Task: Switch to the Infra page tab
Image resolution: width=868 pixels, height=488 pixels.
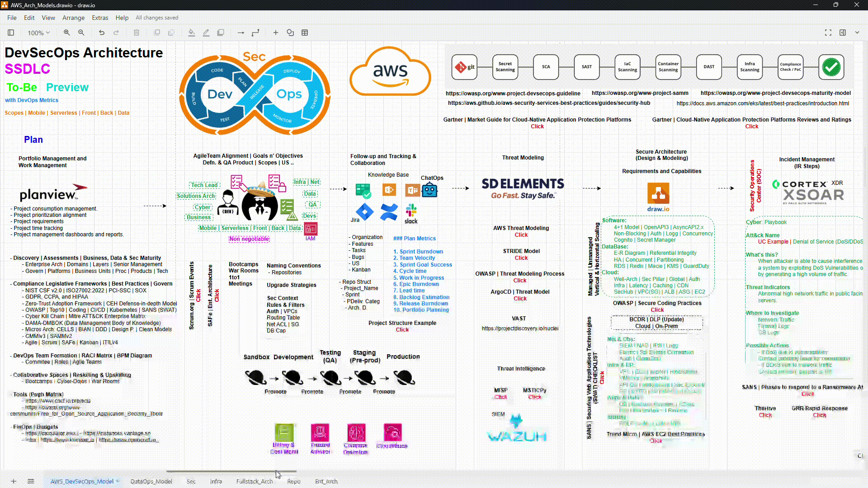Action: [216, 481]
